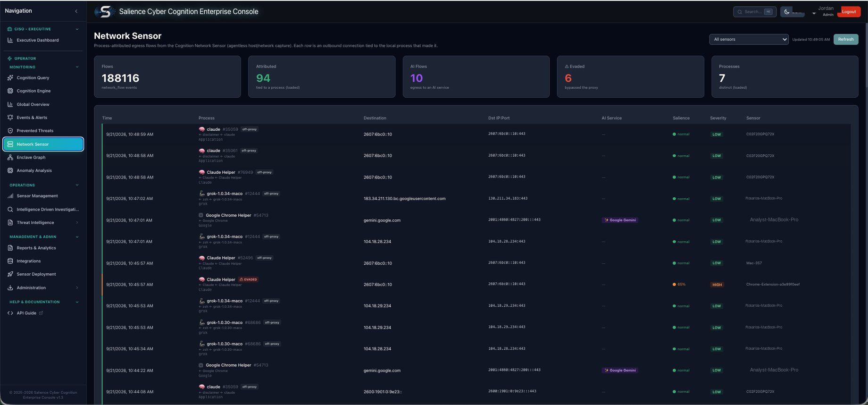
Task: Click the Sensor Management signal bars icon
Action: pyautogui.click(x=10, y=196)
